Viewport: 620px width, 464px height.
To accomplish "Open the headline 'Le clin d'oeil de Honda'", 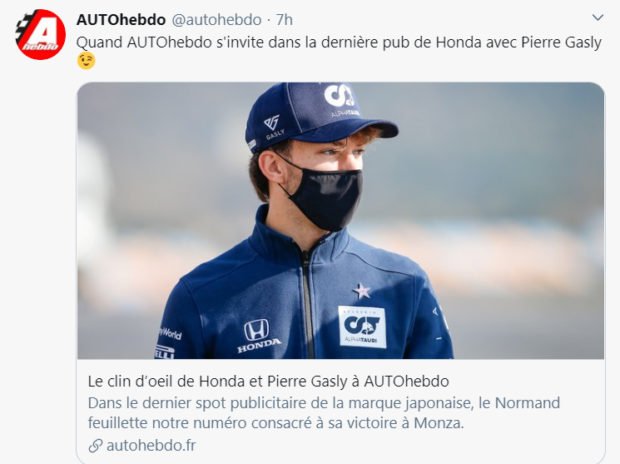I will (268, 381).
